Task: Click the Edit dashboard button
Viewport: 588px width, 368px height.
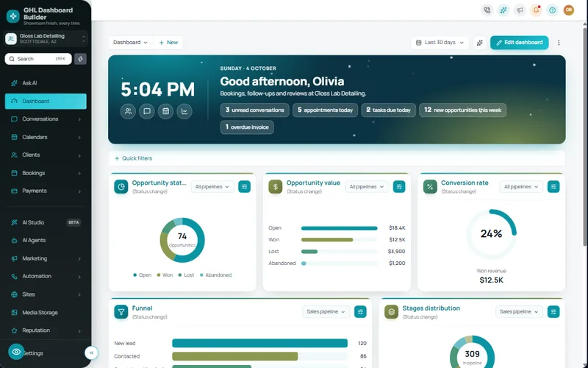Action: pyautogui.click(x=520, y=43)
